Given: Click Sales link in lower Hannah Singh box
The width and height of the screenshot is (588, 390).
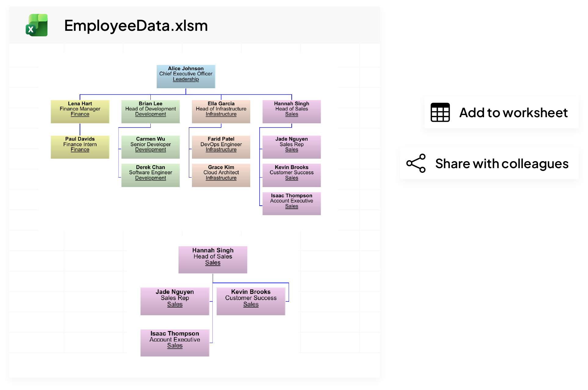Looking at the screenshot, I should click(213, 263).
